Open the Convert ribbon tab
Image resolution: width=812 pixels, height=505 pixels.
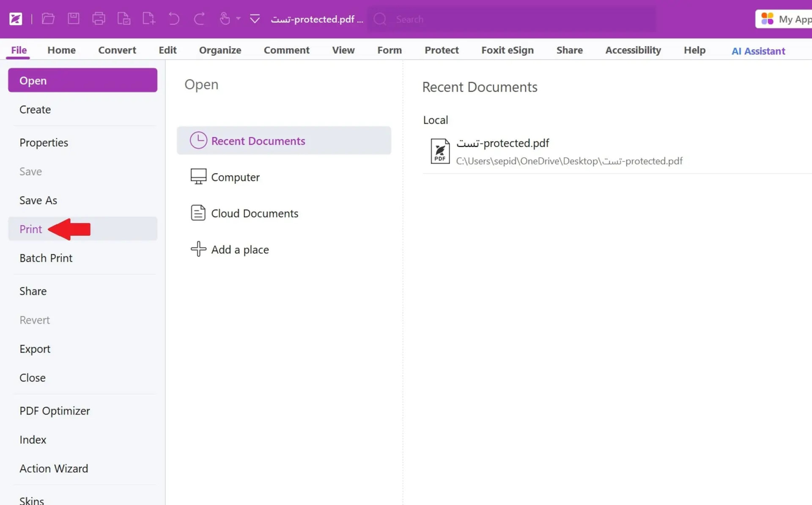(x=117, y=50)
